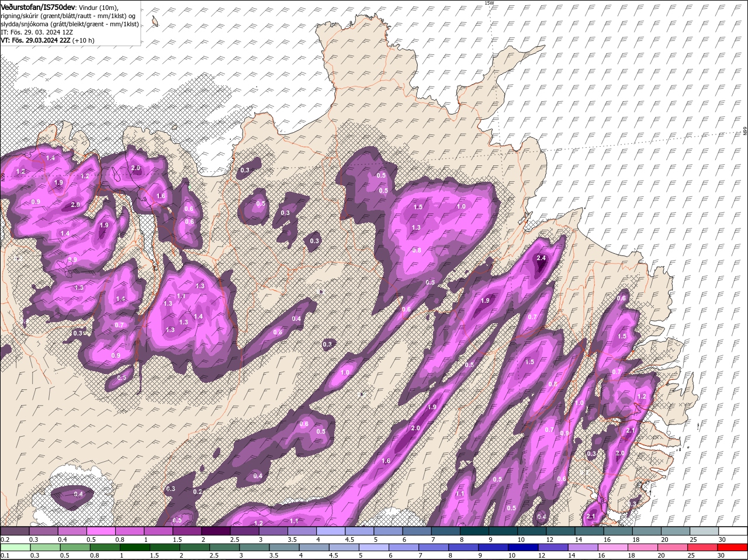Screen dimensions: 748x560
Task: Click the 0.1 label in the lower legend
Action: [x=4, y=555]
